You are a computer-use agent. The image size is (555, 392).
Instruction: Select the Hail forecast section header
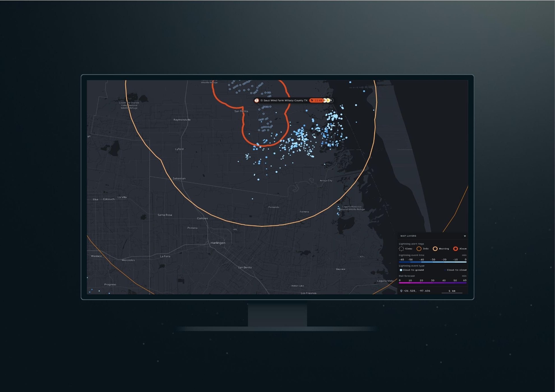[x=407, y=276]
